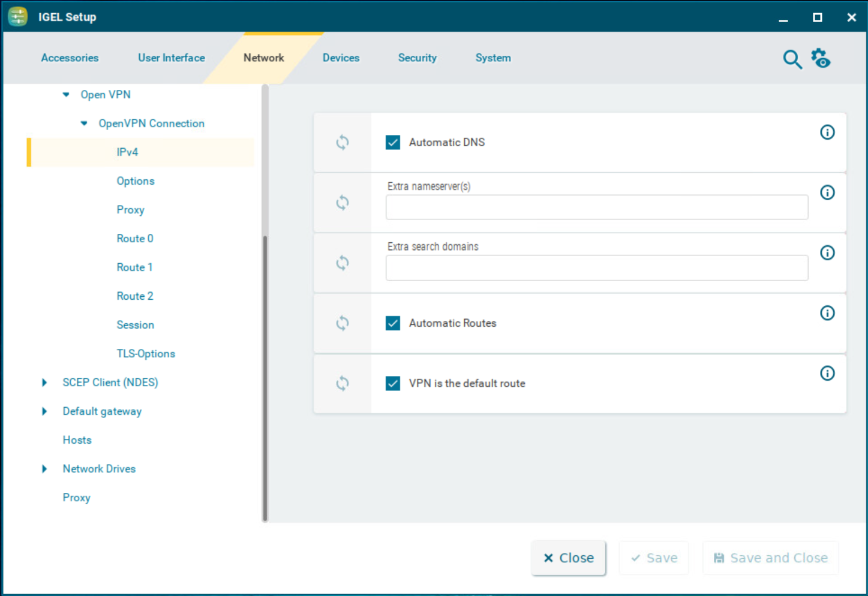Reset the Automatic Routes setting
Screen dimensions: 868x596
(342, 323)
